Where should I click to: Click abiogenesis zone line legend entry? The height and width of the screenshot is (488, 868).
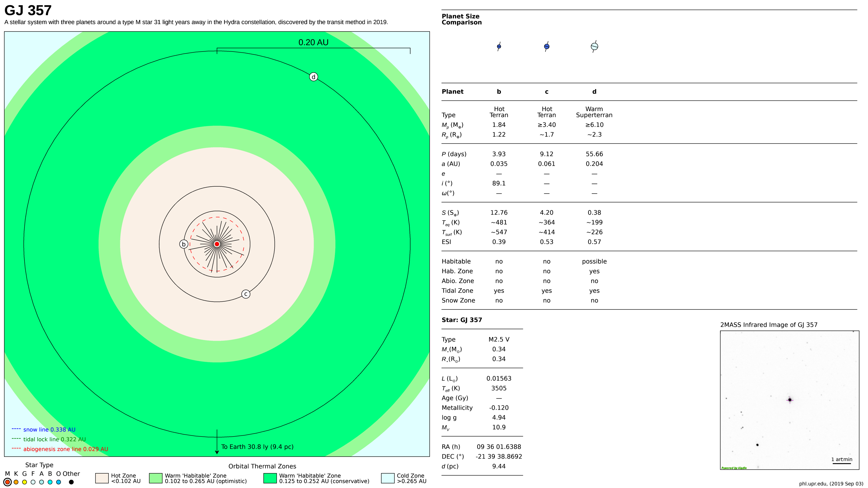pyautogui.click(x=65, y=449)
